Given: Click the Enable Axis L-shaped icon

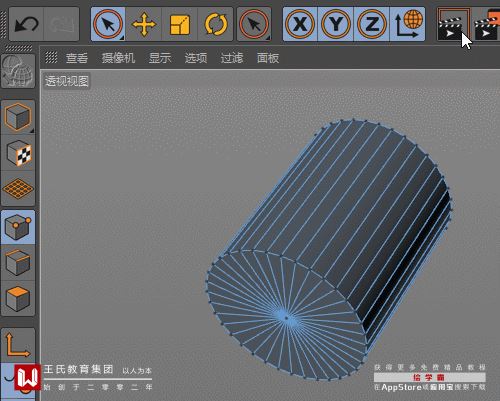Looking at the screenshot, I should [18, 345].
